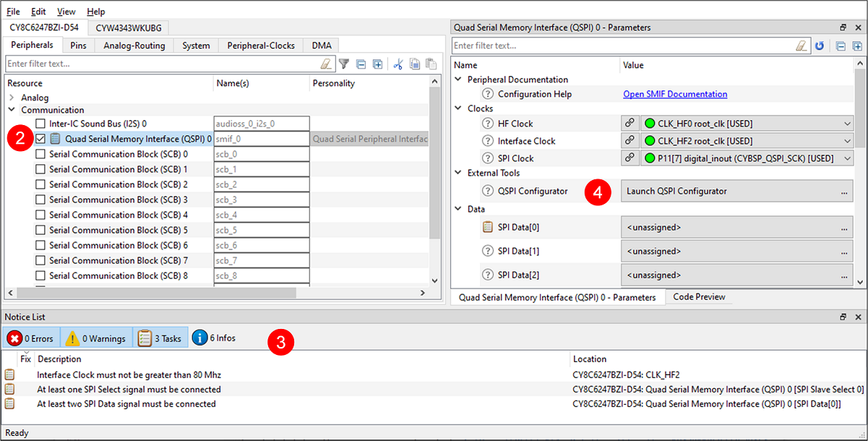Screen dimensions: 868x441
Task: Toggle the 6 Infos filter button
Action: click(214, 338)
